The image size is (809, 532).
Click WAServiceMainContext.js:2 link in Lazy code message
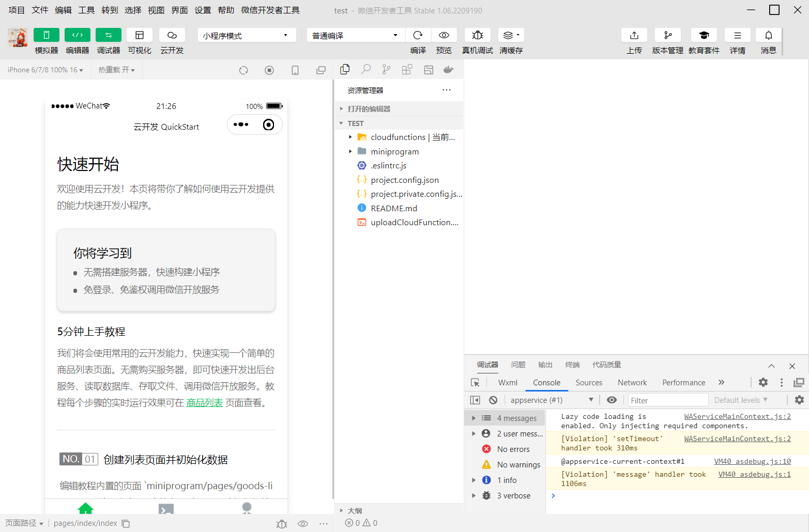tap(737, 416)
